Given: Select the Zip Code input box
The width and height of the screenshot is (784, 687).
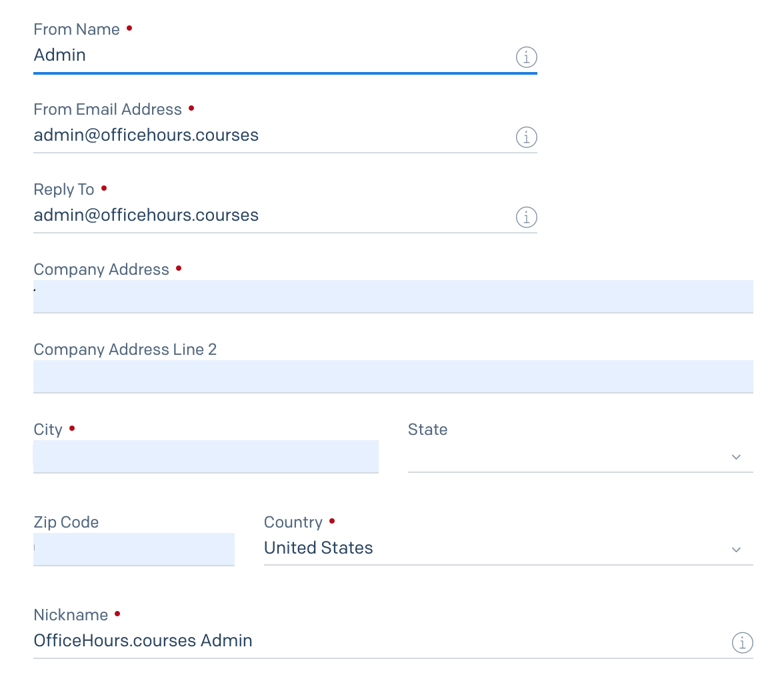Looking at the screenshot, I should (x=133, y=549).
